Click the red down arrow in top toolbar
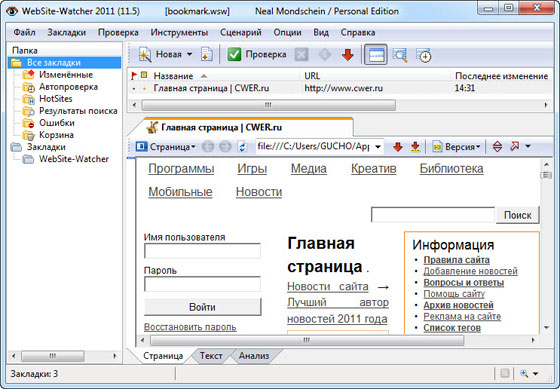This screenshot has height=389, width=560. 348,55
